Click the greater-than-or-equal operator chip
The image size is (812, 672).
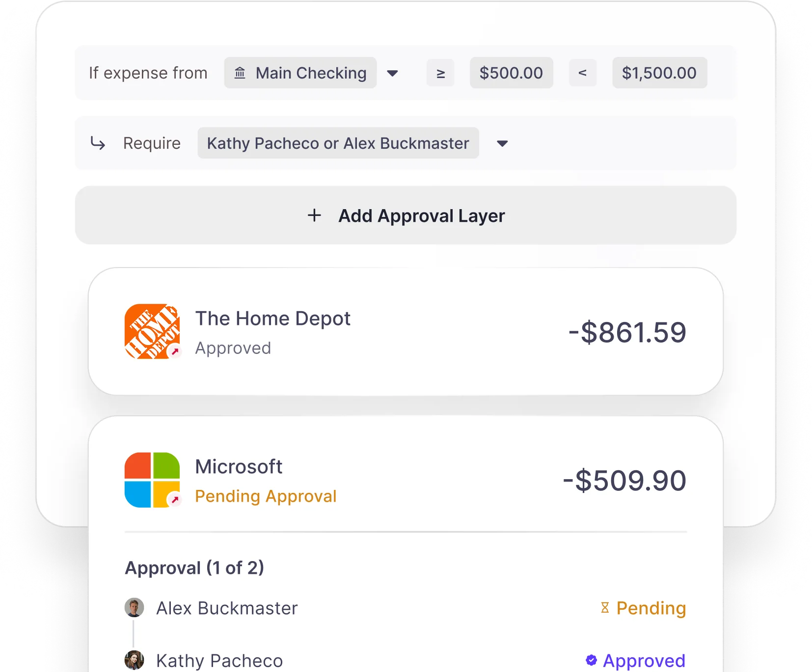440,73
